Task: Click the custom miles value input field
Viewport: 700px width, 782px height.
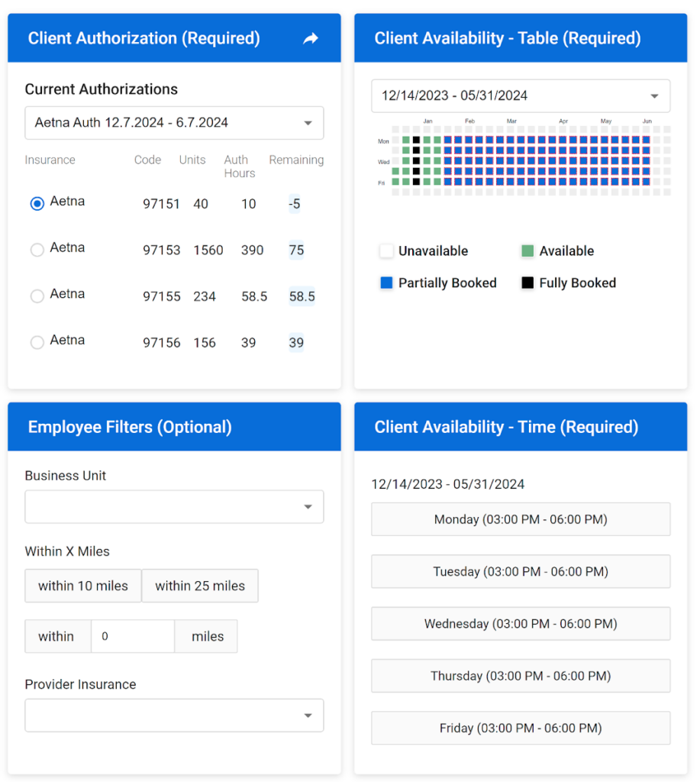Action: point(133,635)
